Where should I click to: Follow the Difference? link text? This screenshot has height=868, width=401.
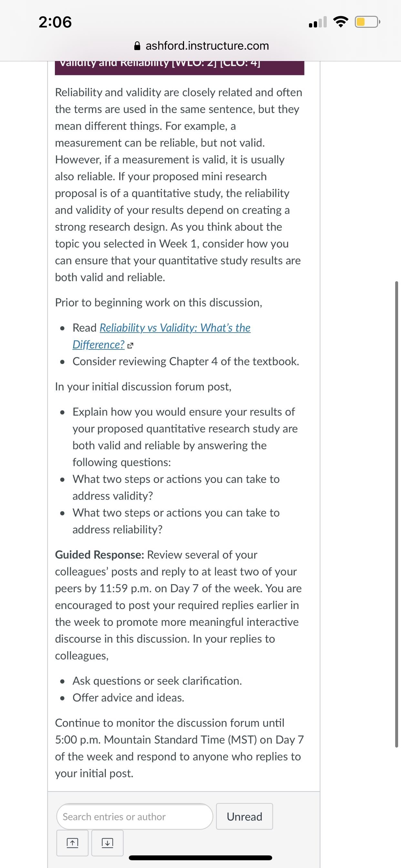(x=98, y=344)
